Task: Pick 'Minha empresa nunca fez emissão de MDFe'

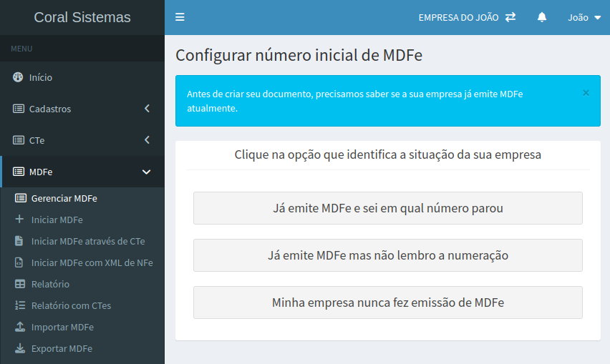Action: pyautogui.click(x=387, y=302)
